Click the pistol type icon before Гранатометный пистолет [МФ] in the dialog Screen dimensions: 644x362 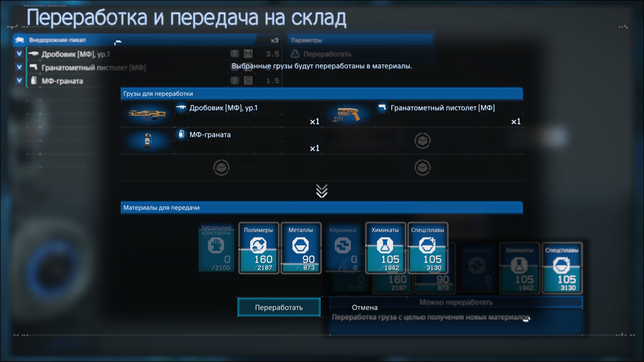click(x=382, y=107)
